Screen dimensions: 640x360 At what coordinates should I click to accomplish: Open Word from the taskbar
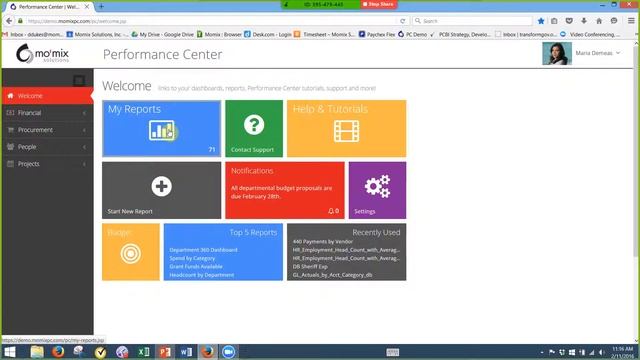(186, 352)
